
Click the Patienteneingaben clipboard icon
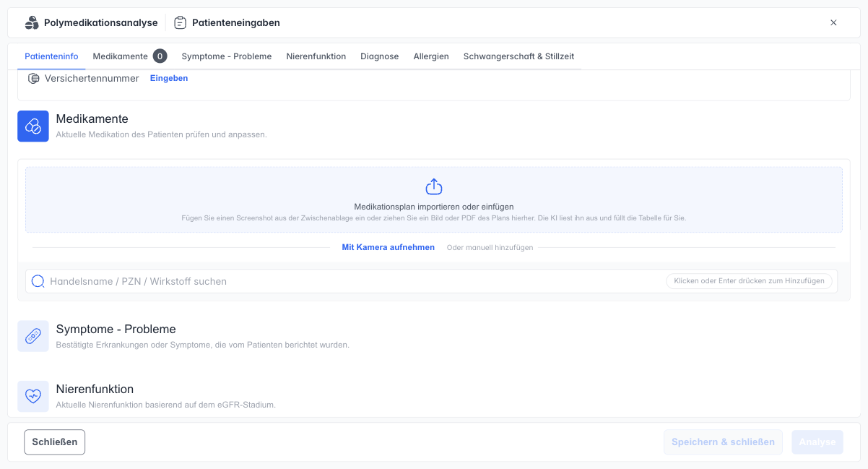pyautogui.click(x=181, y=22)
